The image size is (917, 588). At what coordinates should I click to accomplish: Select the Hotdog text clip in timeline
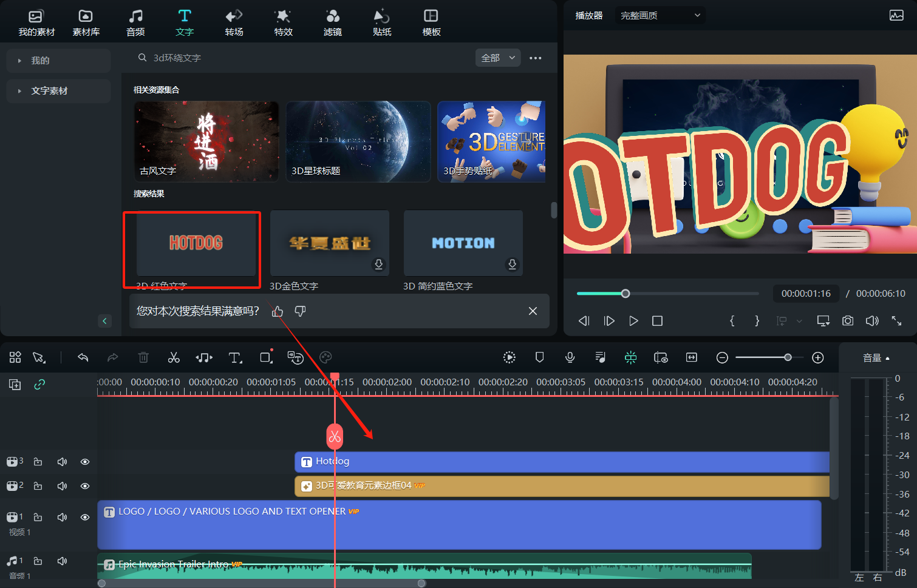point(486,461)
